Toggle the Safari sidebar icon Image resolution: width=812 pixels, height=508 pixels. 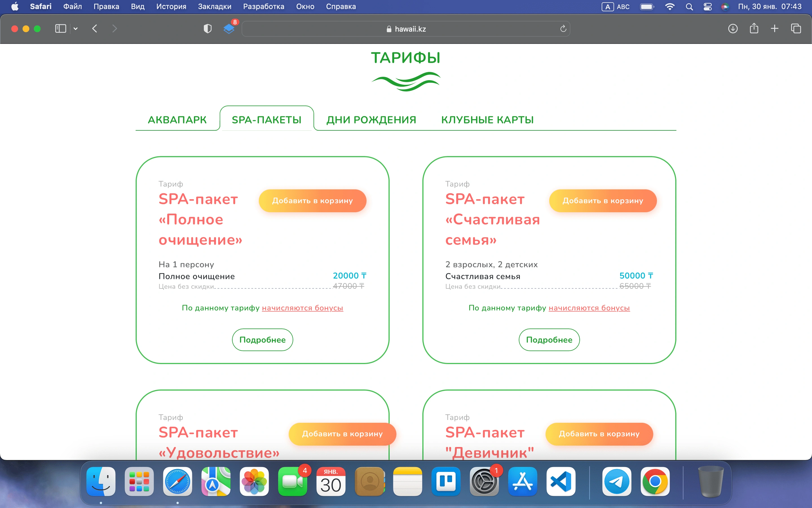tap(60, 29)
